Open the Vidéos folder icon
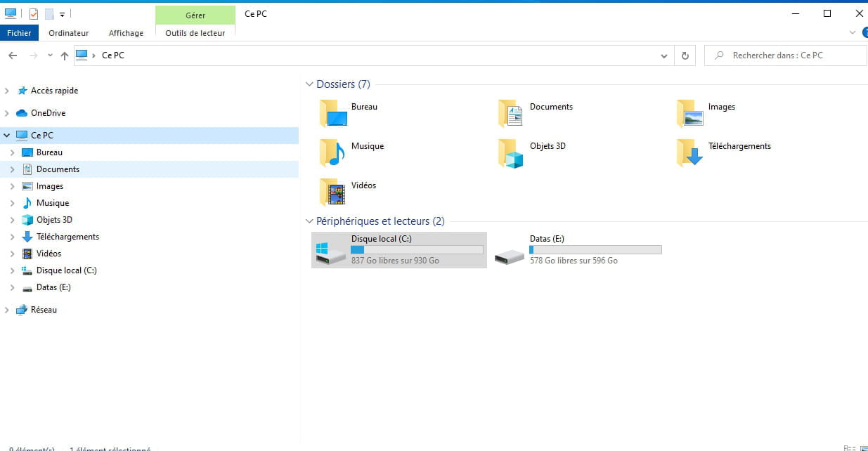 [x=332, y=191]
